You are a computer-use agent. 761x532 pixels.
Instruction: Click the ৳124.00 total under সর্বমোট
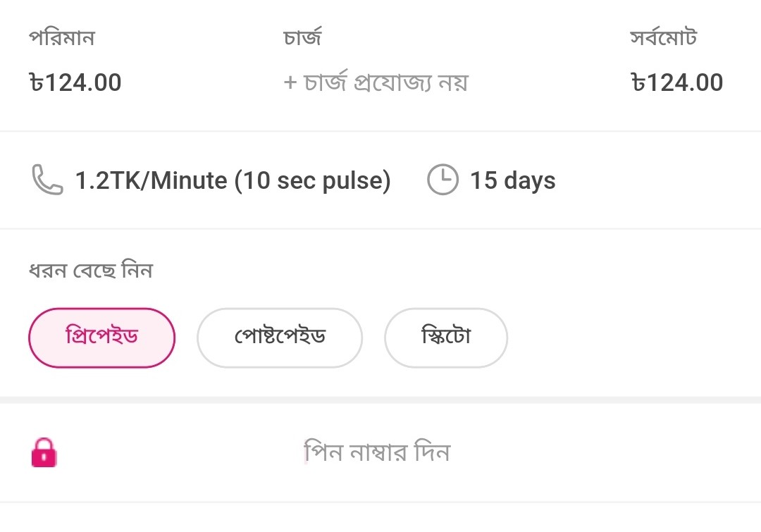677,82
